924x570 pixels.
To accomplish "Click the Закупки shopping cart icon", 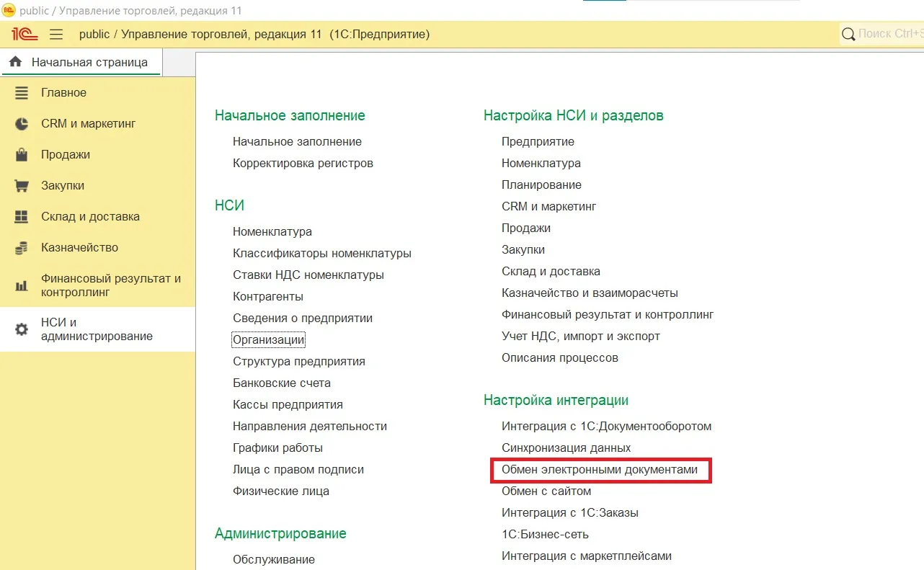I will click(22, 186).
